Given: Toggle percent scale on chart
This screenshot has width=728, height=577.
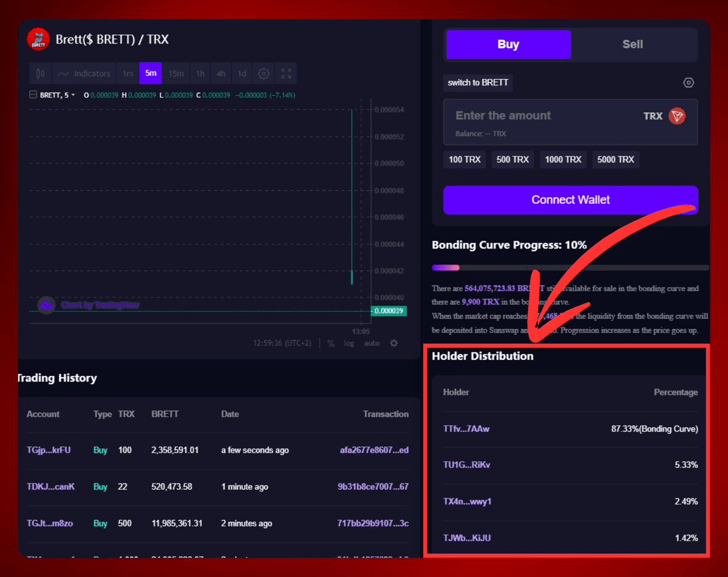Looking at the screenshot, I should coord(330,343).
